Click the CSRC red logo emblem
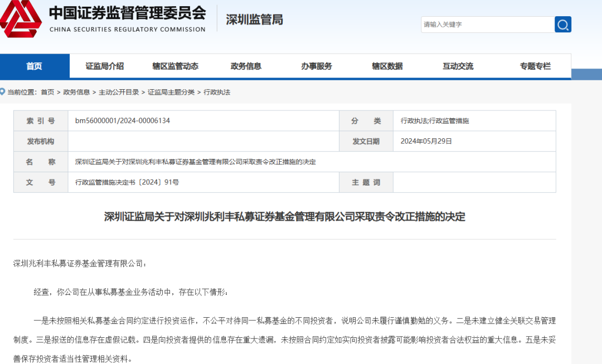The image size is (602, 364). (20, 19)
